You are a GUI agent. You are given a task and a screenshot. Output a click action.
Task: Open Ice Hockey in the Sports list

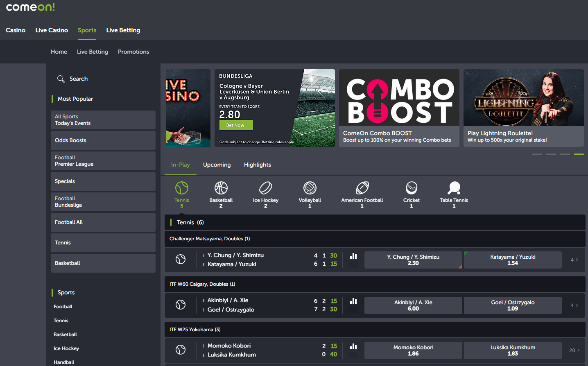point(66,348)
